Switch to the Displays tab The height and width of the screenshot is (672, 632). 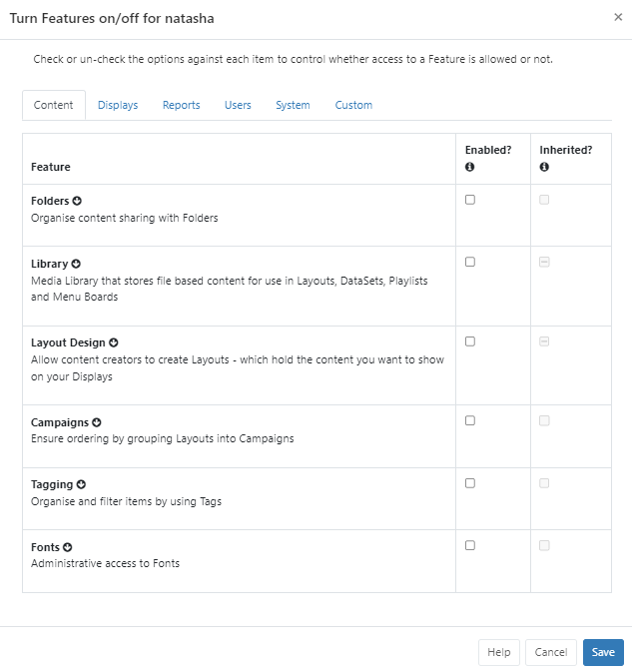(x=118, y=105)
